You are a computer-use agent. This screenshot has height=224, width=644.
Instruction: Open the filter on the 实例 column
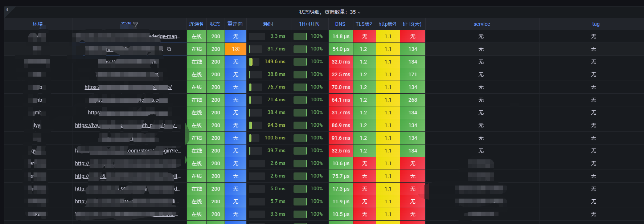click(136, 24)
